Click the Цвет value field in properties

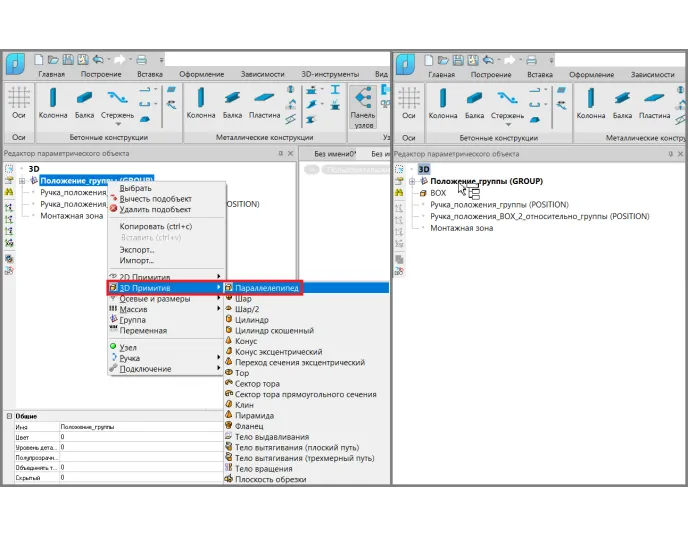click(x=141, y=437)
